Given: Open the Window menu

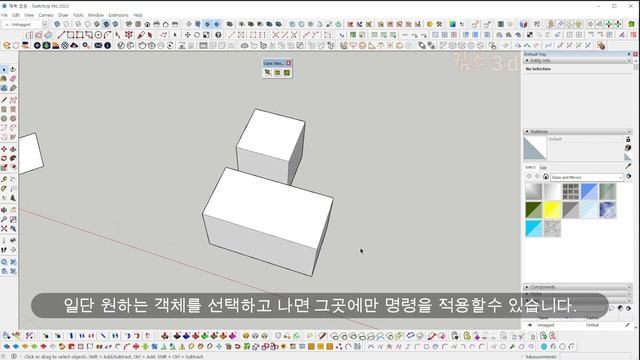Looking at the screenshot, I should pos(96,15).
